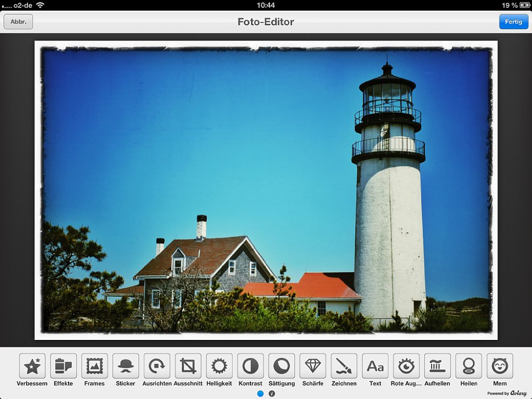Adjust Helligkeit with the sun icon
The height and width of the screenshot is (399, 532).
coord(219,366)
